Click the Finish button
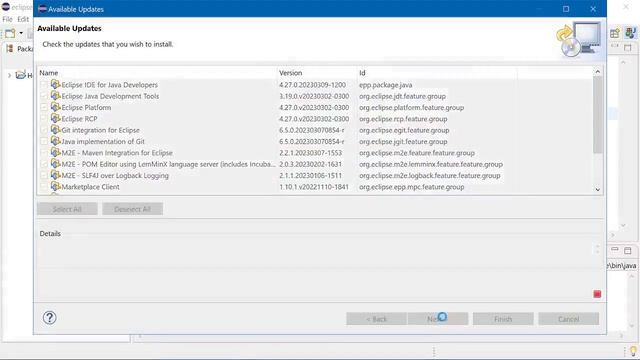Viewport: 640px width, 360px height. [x=503, y=319]
